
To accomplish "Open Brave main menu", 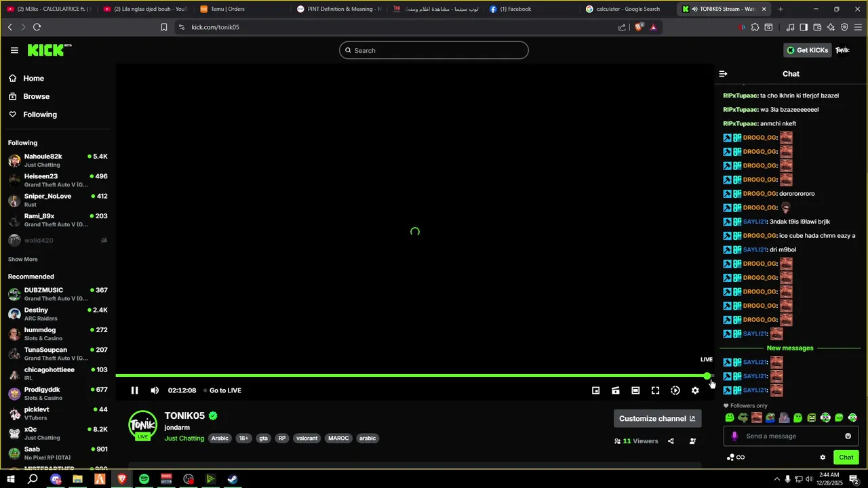I will click(858, 27).
